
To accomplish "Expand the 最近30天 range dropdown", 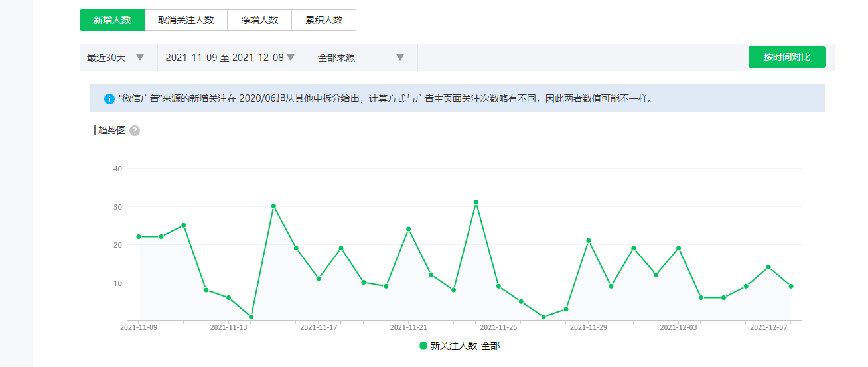I will pyautogui.click(x=118, y=58).
